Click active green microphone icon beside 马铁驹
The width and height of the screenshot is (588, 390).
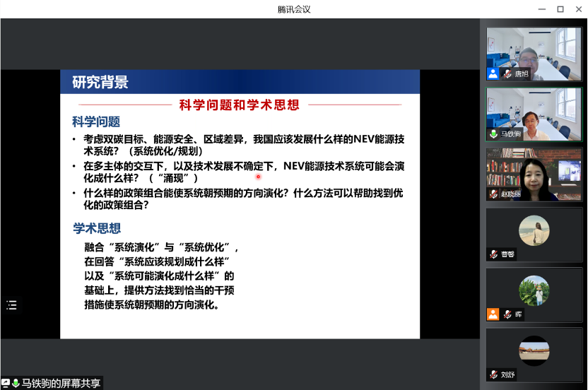pyautogui.click(x=493, y=134)
